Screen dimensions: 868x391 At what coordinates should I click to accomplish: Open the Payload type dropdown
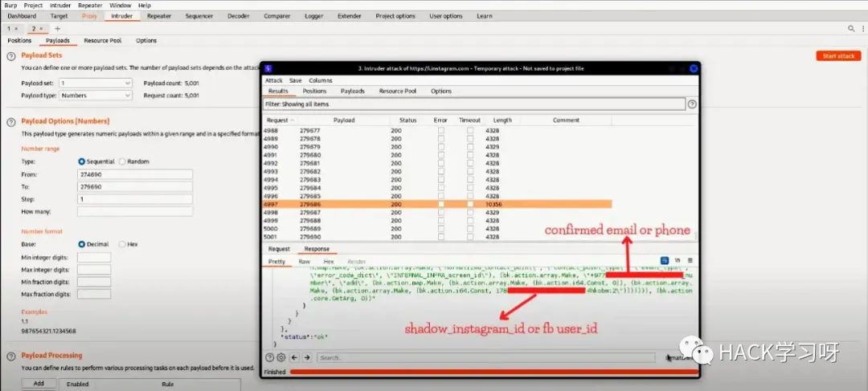[95, 96]
